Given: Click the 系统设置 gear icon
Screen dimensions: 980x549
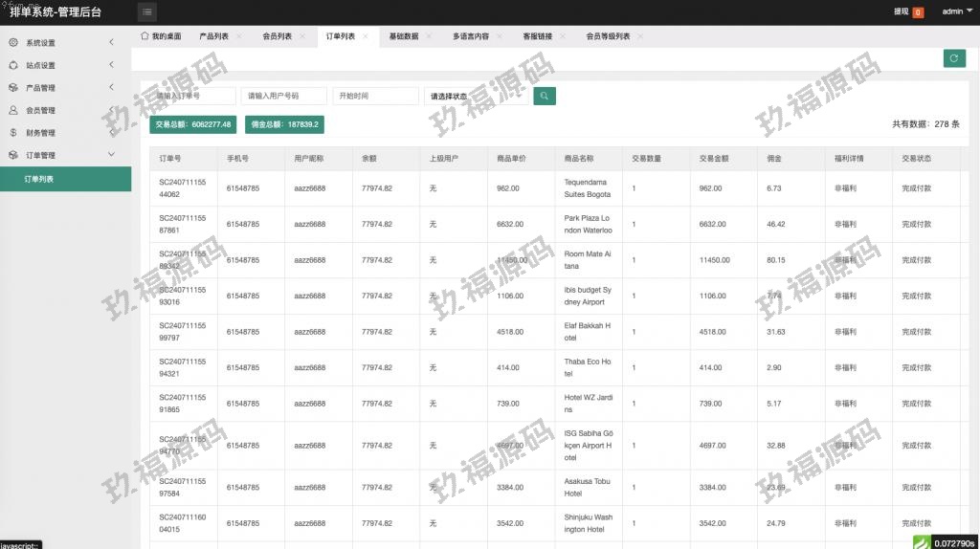Looking at the screenshot, I should [13, 43].
